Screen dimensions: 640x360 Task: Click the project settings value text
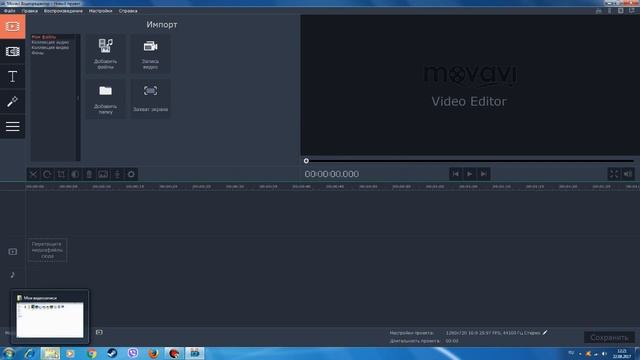point(493,333)
